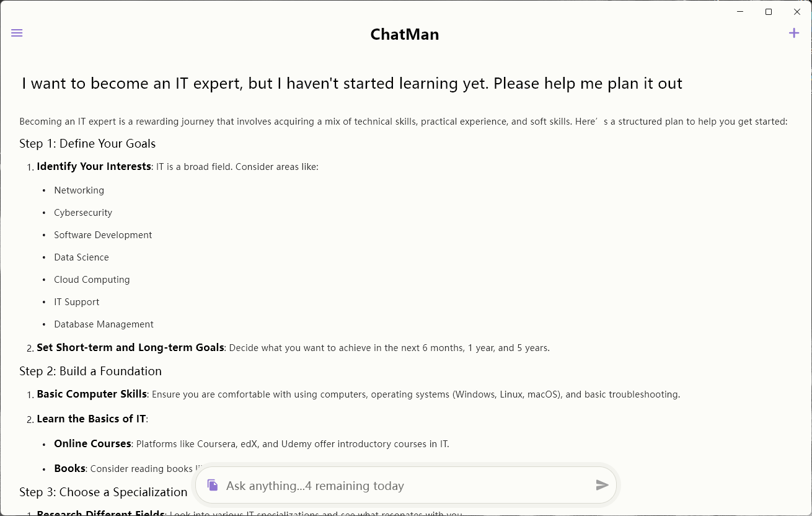This screenshot has height=516, width=812.
Task: Start a new chat with plus icon
Action: click(x=794, y=33)
